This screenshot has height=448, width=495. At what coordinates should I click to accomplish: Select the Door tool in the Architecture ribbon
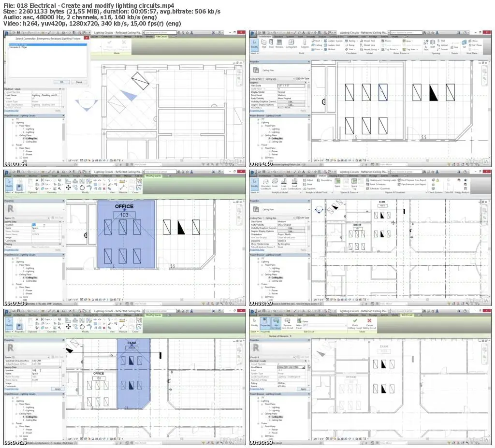point(271,44)
